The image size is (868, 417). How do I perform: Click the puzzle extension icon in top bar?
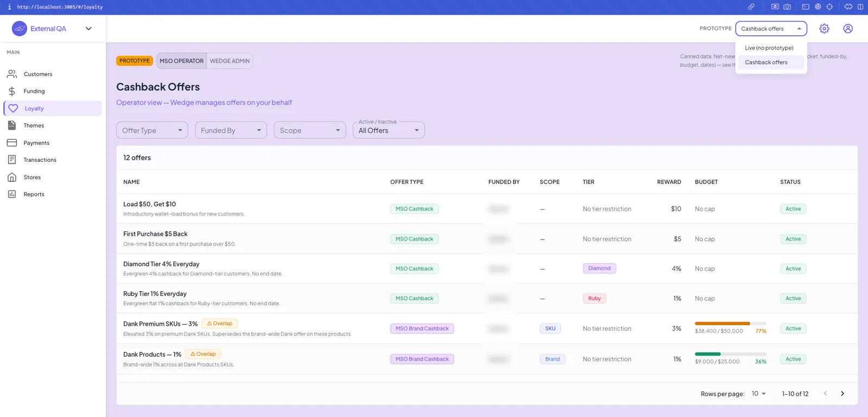coord(848,7)
